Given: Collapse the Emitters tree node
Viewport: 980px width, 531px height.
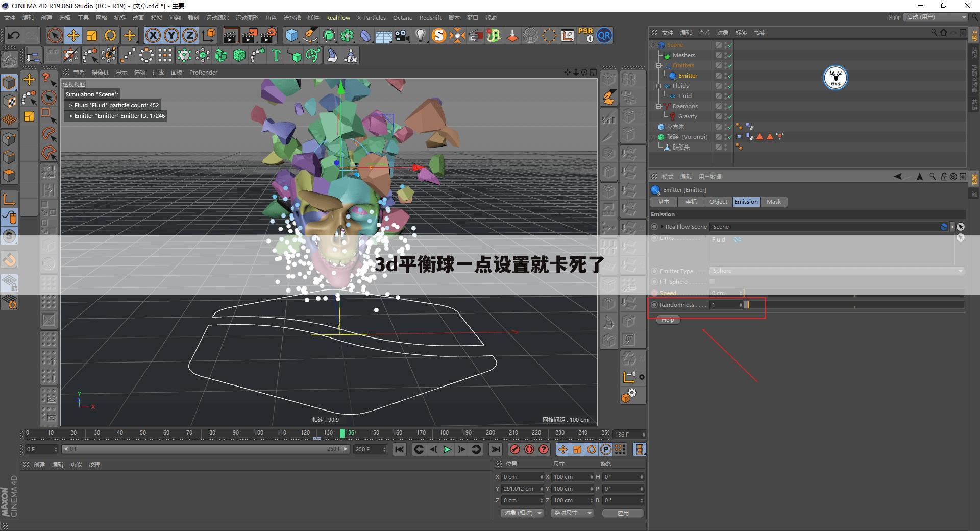Looking at the screenshot, I should [659, 65].
